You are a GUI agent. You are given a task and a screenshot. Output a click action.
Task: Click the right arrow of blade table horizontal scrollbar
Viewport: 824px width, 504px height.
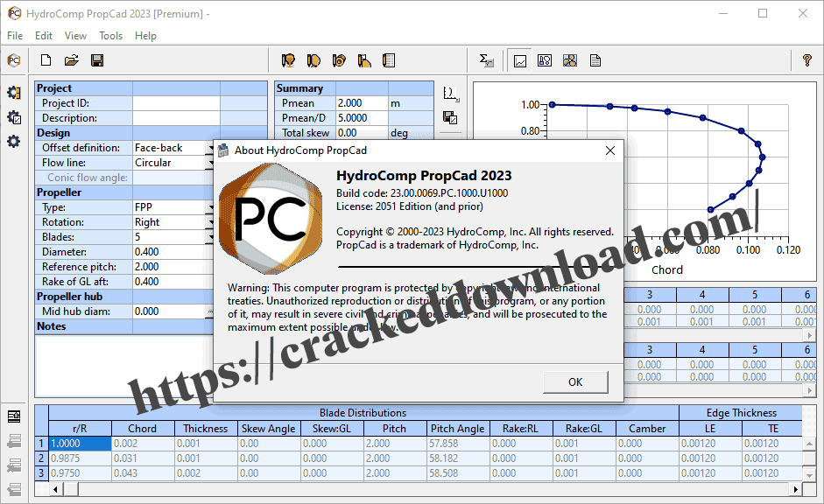tap(796, 489)
